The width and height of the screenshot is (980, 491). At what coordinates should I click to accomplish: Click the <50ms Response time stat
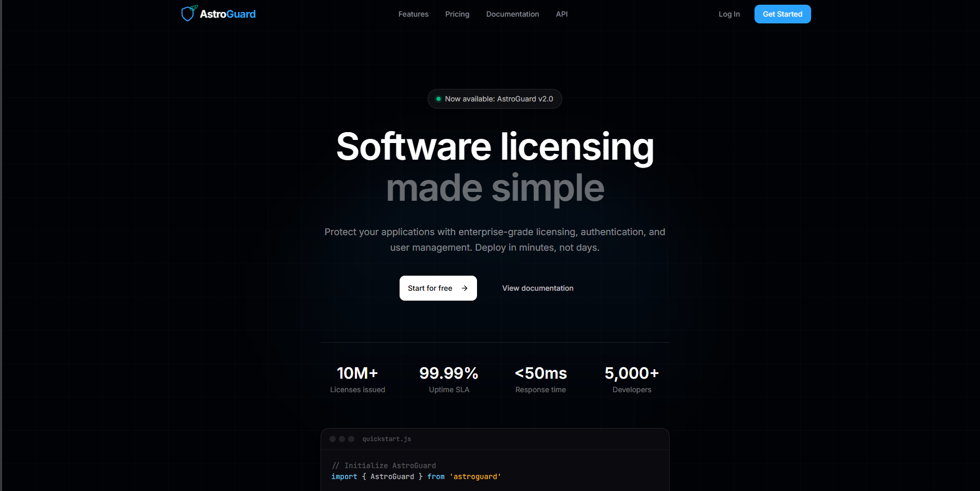click(540, 380)
